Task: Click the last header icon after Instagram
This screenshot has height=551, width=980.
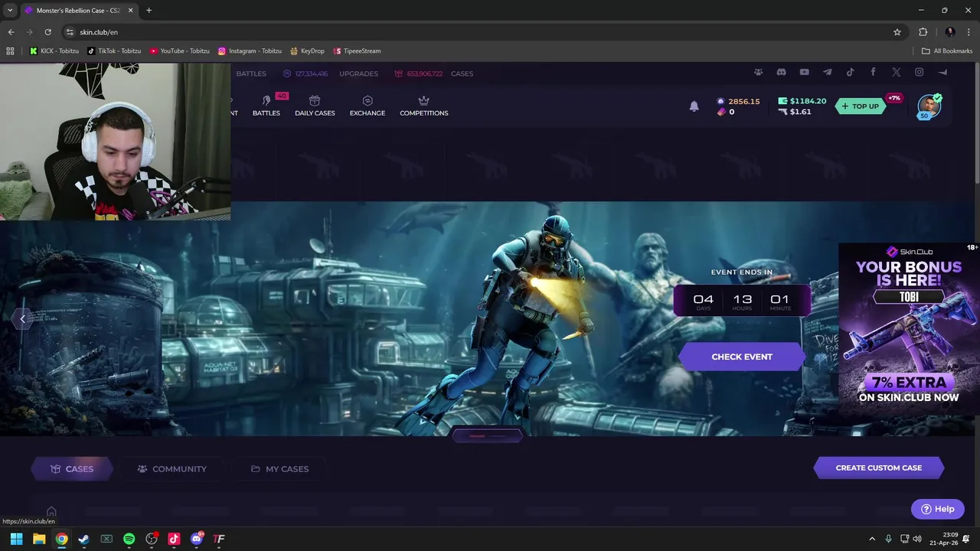Action: (942, 72)
